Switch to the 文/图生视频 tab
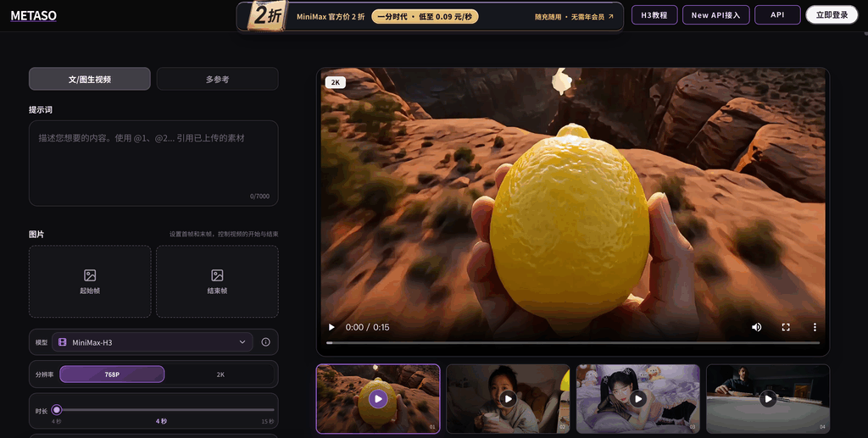 90,79
